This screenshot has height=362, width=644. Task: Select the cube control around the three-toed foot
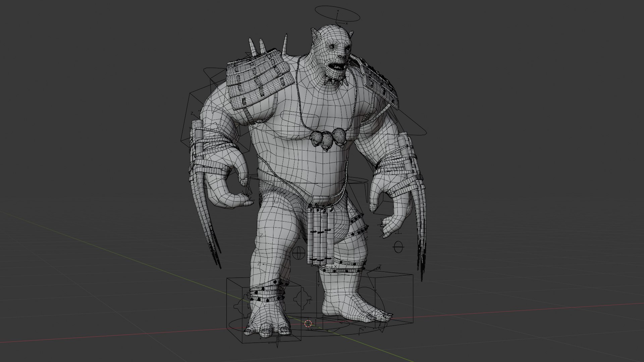pos(264,311)
